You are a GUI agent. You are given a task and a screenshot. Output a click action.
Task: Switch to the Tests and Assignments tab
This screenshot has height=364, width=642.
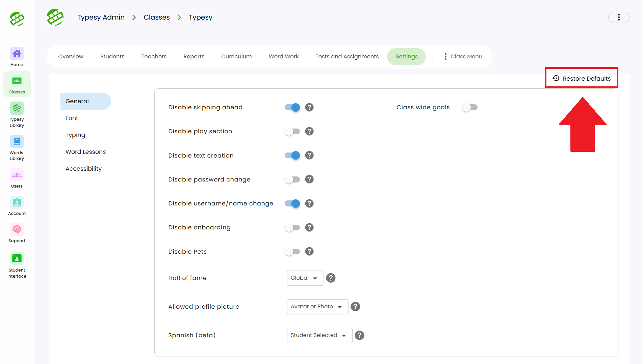pyautogui.click(x=347, y=57)
